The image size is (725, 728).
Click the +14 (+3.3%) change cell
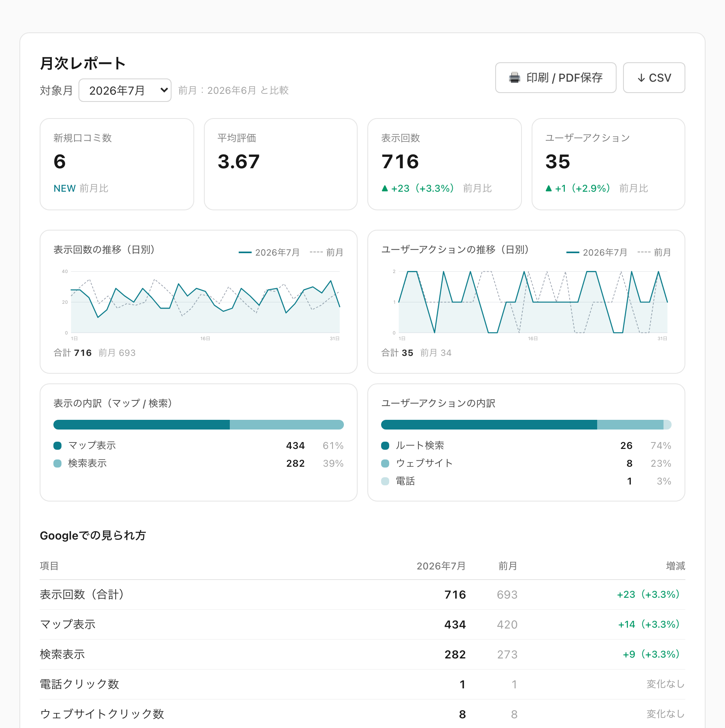tap(649, 624)
